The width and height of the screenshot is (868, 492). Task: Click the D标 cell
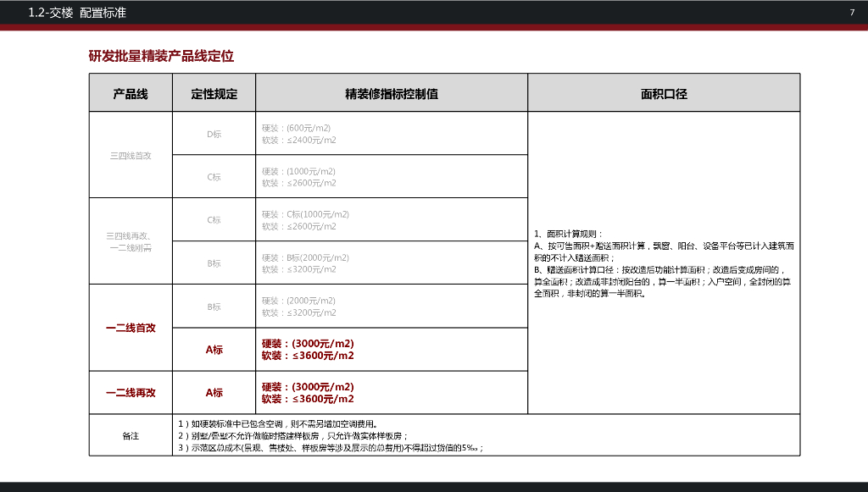click(214, 134)
